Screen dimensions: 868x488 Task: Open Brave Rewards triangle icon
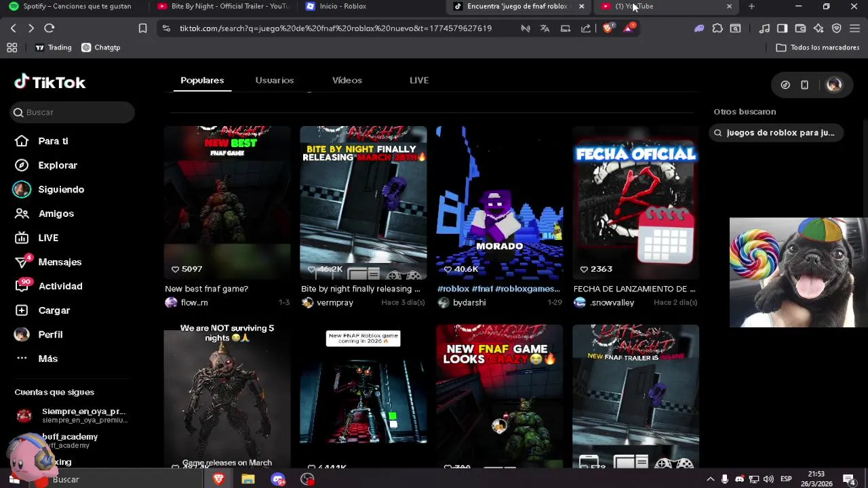click(630, 28)
